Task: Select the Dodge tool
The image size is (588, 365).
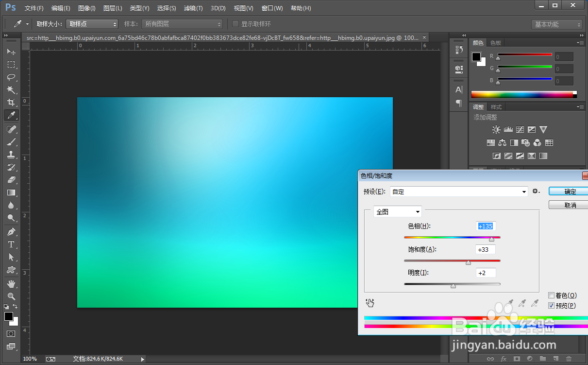Action: 11,218
